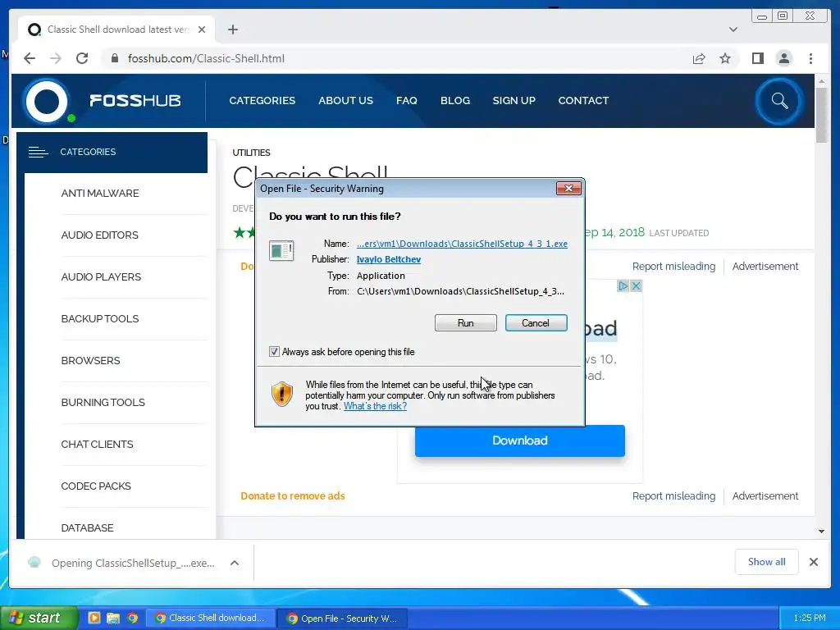
Task: Open a new browser tab
Action: click(232, 30)
